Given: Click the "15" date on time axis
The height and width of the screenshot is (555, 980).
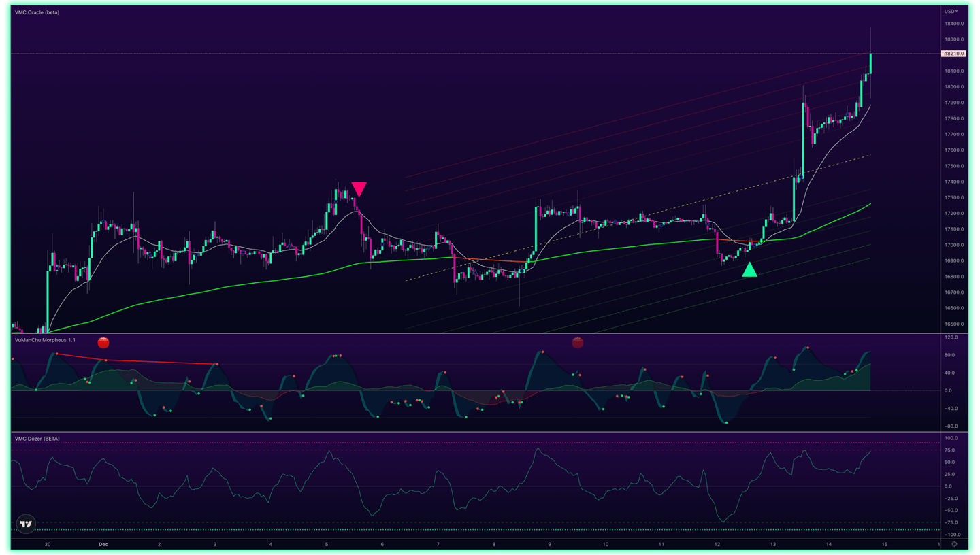Looking at the screenshot, I should 885,544.
